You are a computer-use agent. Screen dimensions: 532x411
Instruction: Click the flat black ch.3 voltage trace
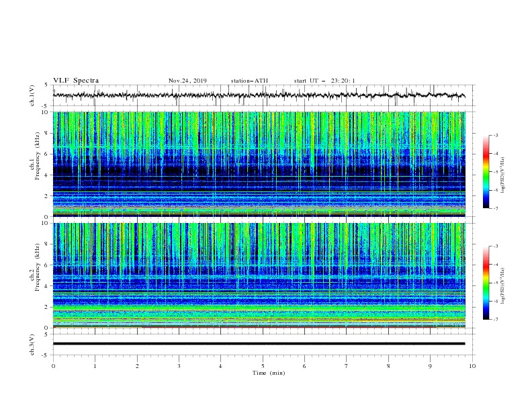[259, 344]
